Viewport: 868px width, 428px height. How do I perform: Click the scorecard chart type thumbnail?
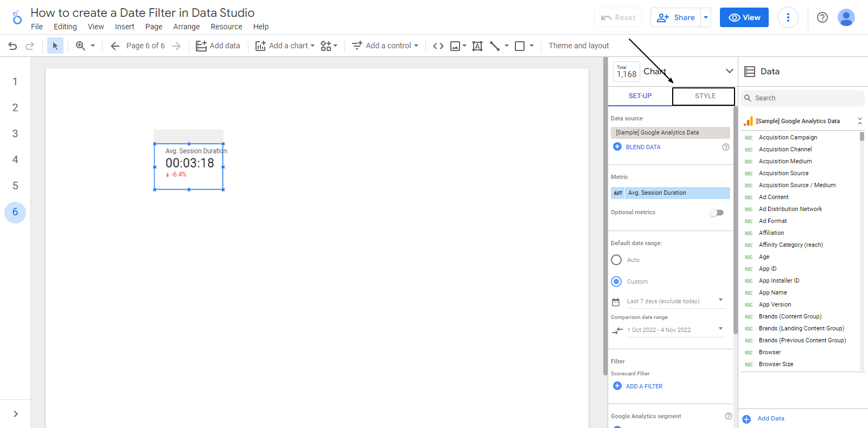(627, 72)
